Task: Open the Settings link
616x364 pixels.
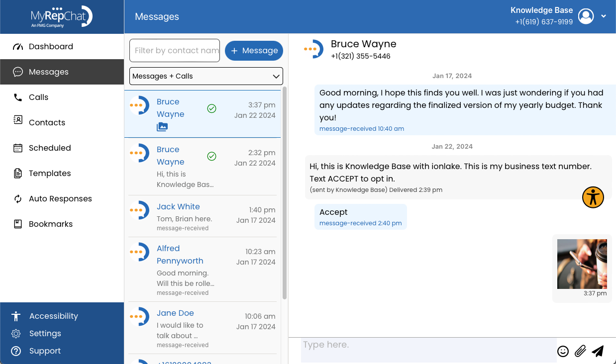Action: click(45, 334)
